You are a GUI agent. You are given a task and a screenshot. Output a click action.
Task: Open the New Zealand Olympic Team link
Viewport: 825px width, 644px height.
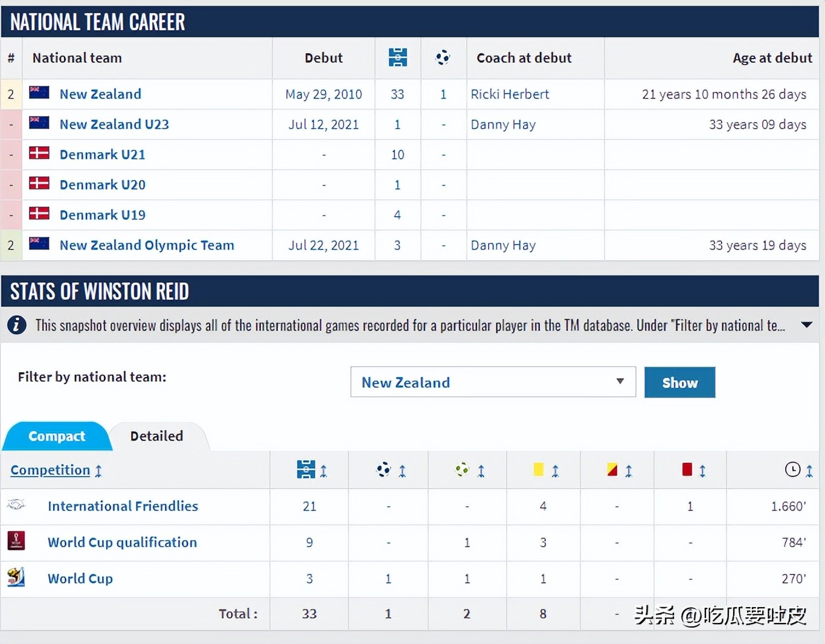click(x=147, y=245)
